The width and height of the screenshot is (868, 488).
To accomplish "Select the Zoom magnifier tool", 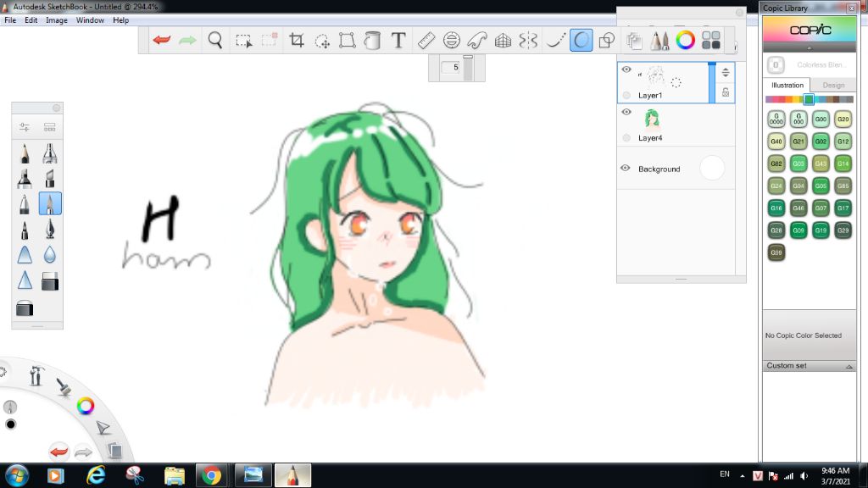I will pyautogui.click(x=214, y=40).
